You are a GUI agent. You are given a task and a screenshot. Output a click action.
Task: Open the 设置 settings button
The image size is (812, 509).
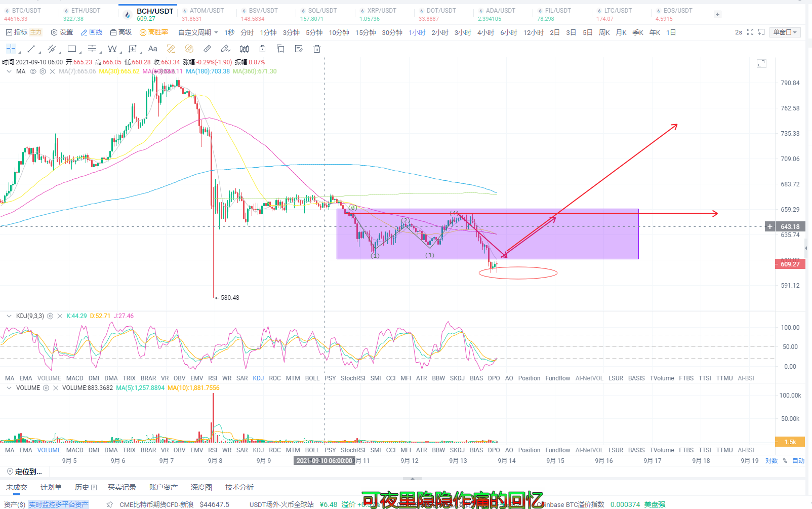point(62,32)
